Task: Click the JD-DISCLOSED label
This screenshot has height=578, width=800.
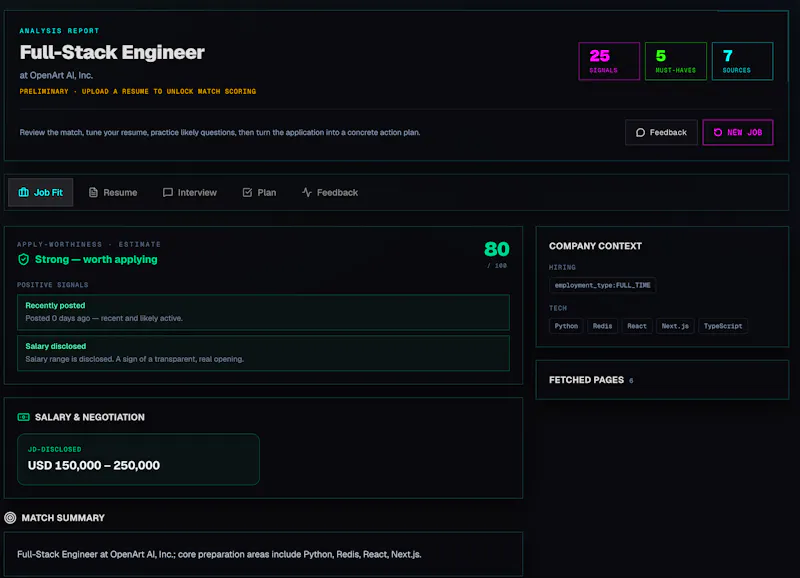Action: (x=55, y=449)
